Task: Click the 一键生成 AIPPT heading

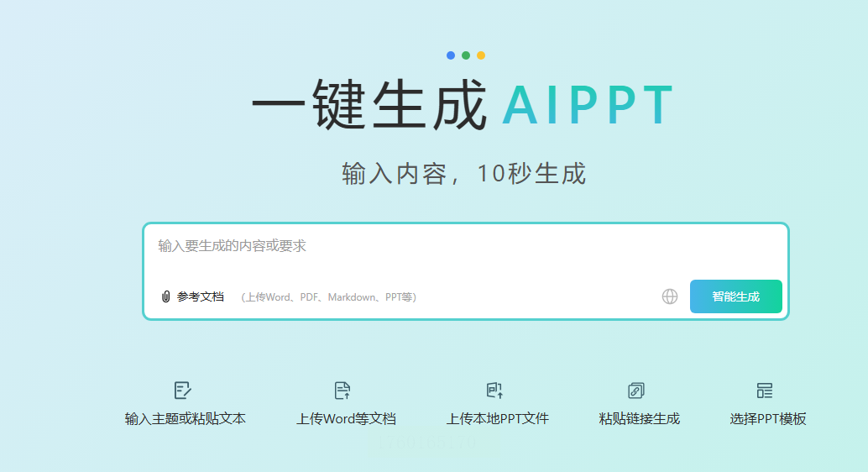Action: pyautogui.click(x=463, y=104)
